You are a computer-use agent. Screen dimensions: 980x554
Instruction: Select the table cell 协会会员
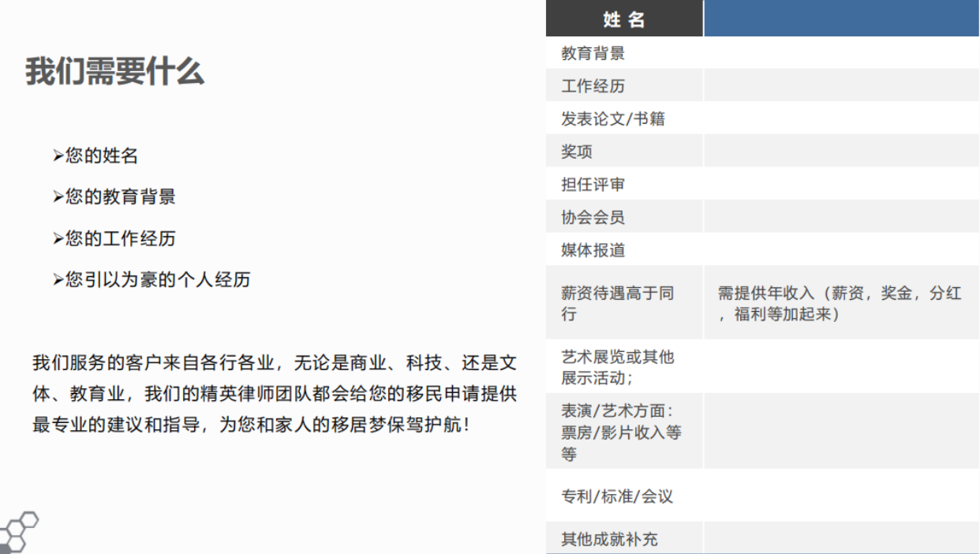pos(624,217)
